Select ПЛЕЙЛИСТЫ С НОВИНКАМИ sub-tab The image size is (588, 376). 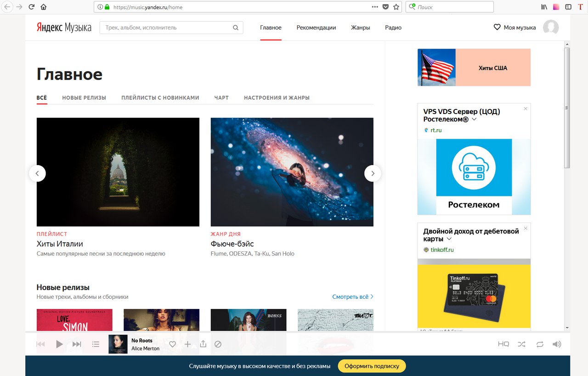[x=160, y=97]
